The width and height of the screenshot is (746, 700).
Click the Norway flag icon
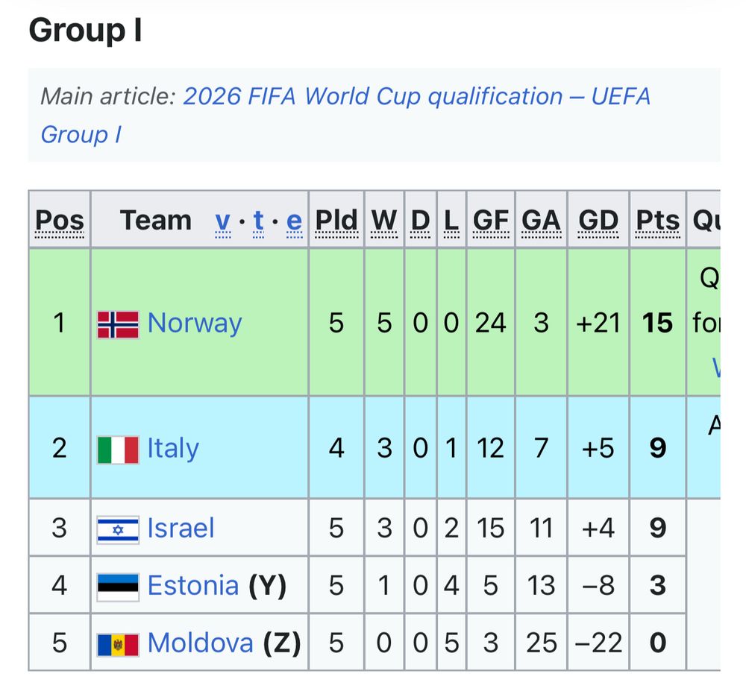pyautogui.click(x=118, y=324)
